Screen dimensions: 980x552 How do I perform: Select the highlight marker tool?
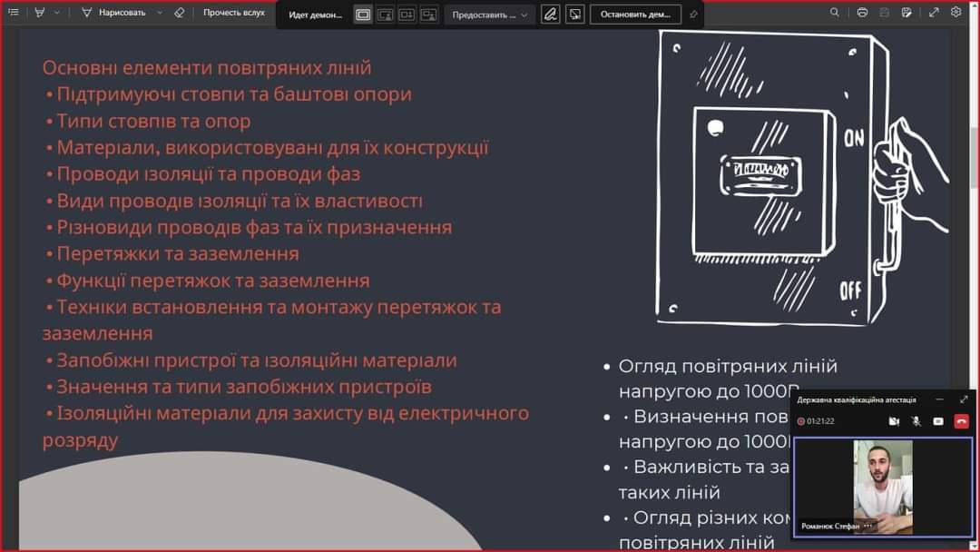click(x=40, y=12)
